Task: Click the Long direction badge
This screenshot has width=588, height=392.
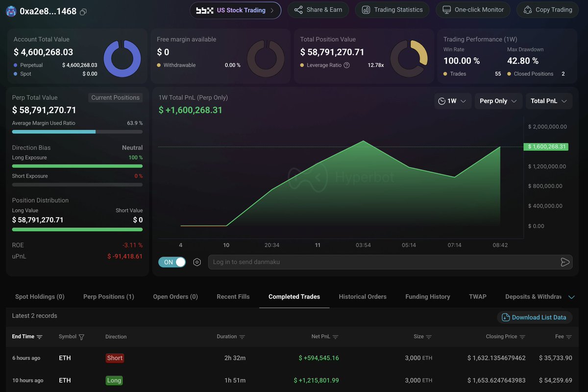Action: [114, 380]
